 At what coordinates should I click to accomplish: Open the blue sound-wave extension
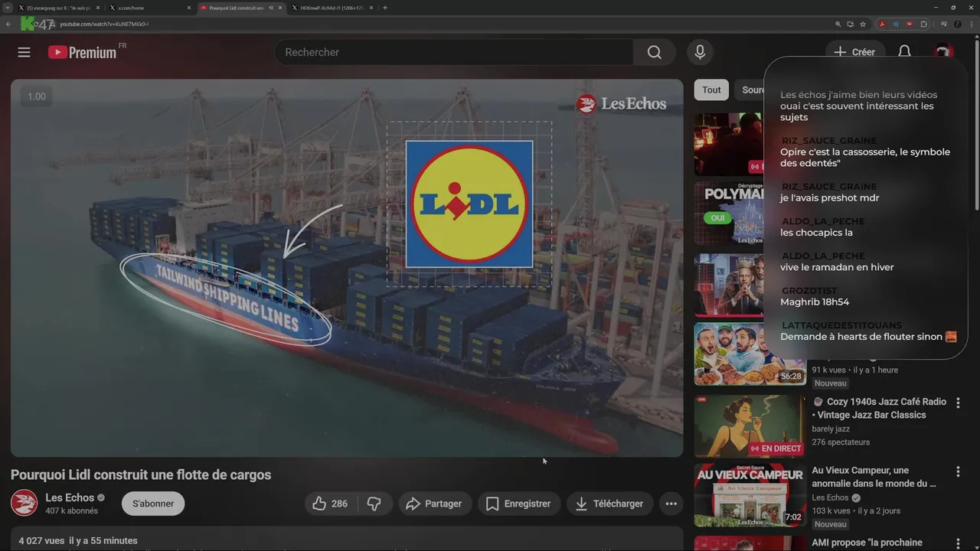pyautogui.click(x=896, y=24)
